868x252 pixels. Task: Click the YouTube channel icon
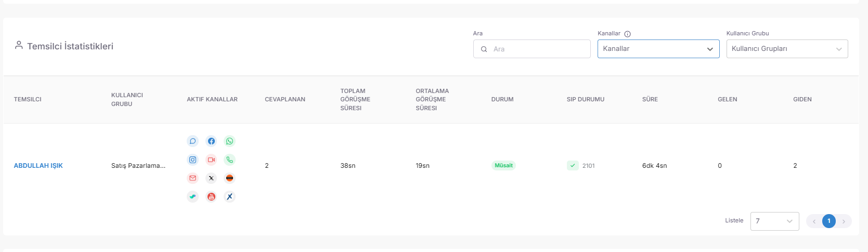(211, 196)
